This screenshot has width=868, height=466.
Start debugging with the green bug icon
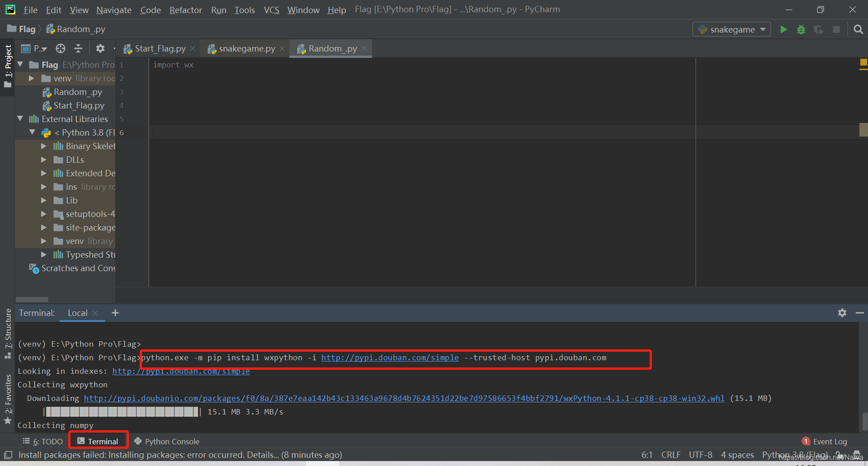click(801, 29)
